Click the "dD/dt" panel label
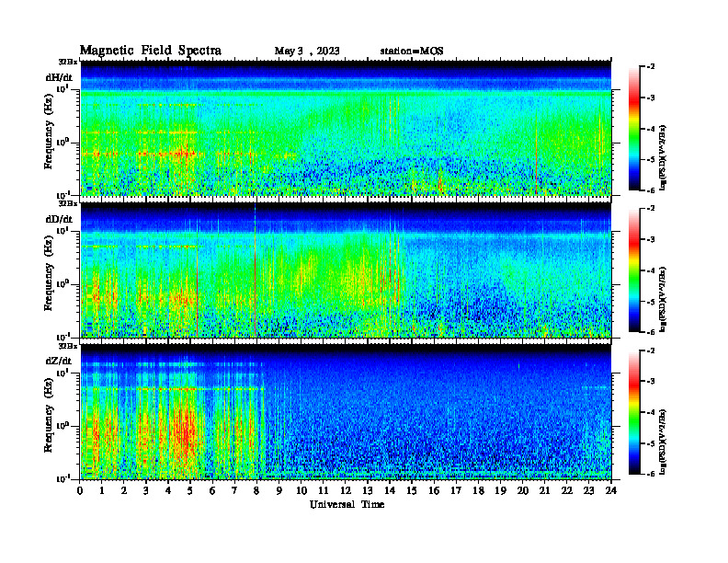This screenshot has height=563, width=728. coord(59,219)
